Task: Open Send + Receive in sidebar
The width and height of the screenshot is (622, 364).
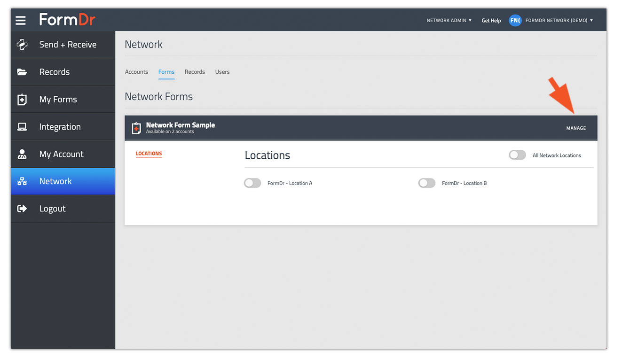Action: coord(63,45)
